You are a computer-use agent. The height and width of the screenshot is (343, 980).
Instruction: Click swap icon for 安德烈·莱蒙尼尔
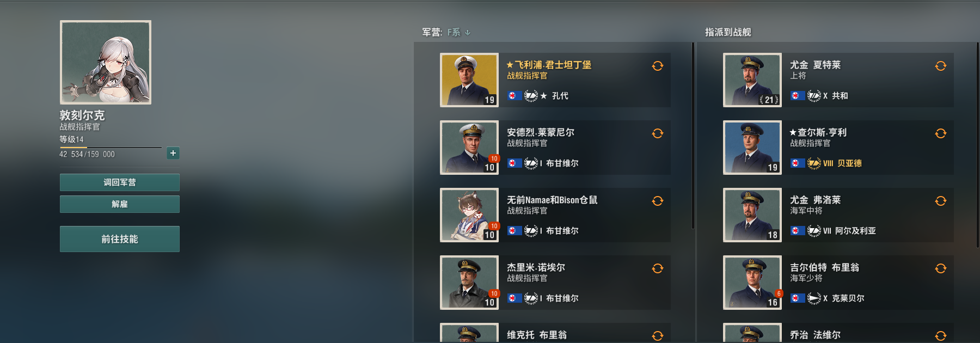point(658,133)
